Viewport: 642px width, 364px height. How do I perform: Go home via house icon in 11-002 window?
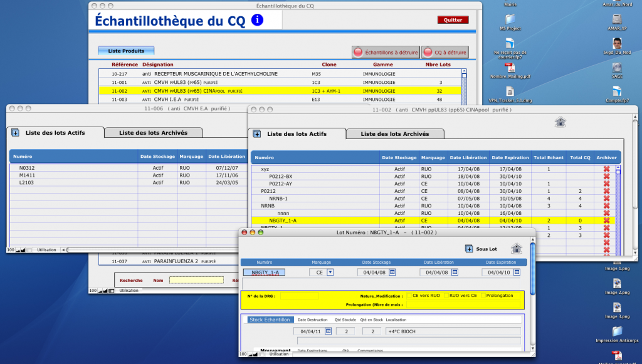coord(560,122)
